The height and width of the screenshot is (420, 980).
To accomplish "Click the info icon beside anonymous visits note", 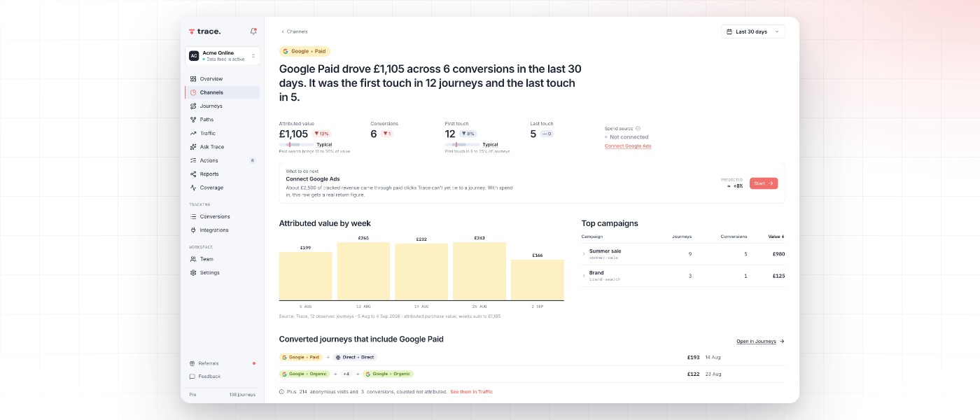I will (x=281, y=392).
